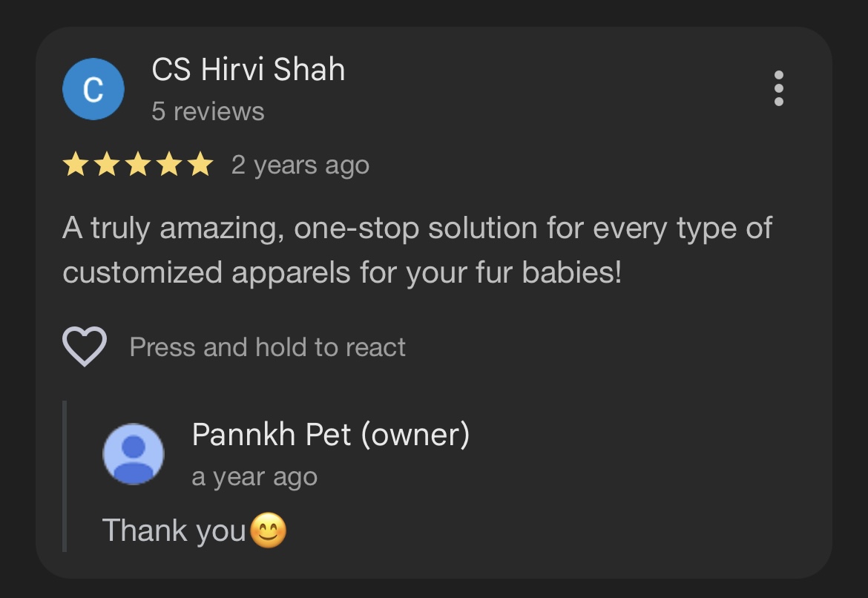Click the Pannkh Pet (owner) name

(x=330, y=435)
